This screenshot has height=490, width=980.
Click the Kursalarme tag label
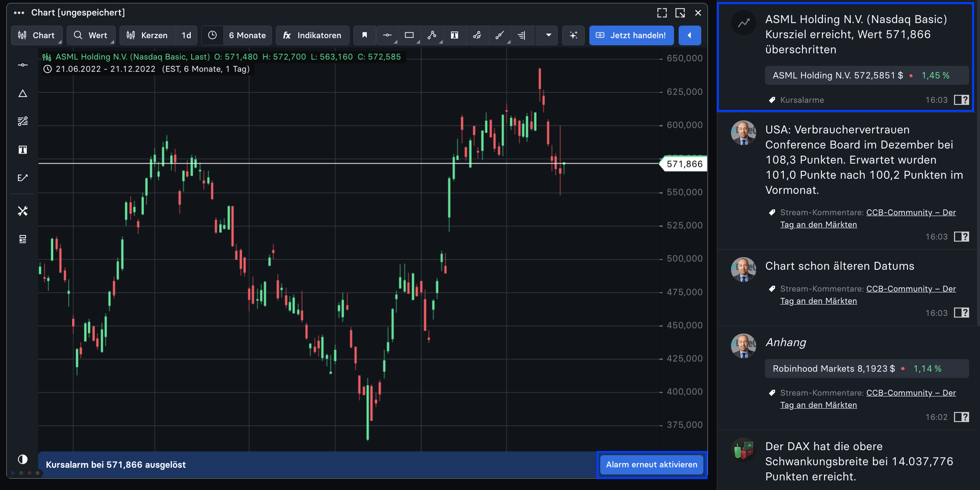coord(802,100)
